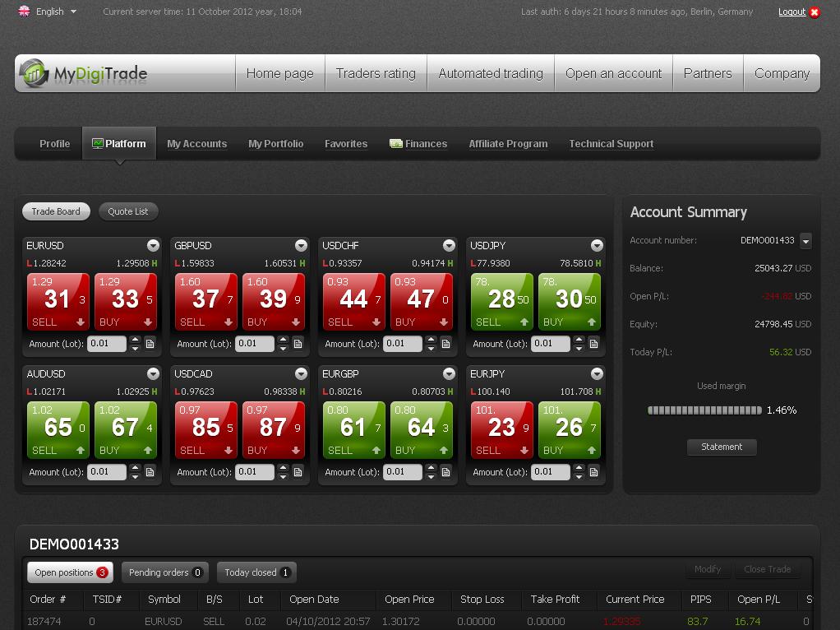Open the My Portfolio tab
The width and height of the screenshot is (840, 630).
click(275, 144)
